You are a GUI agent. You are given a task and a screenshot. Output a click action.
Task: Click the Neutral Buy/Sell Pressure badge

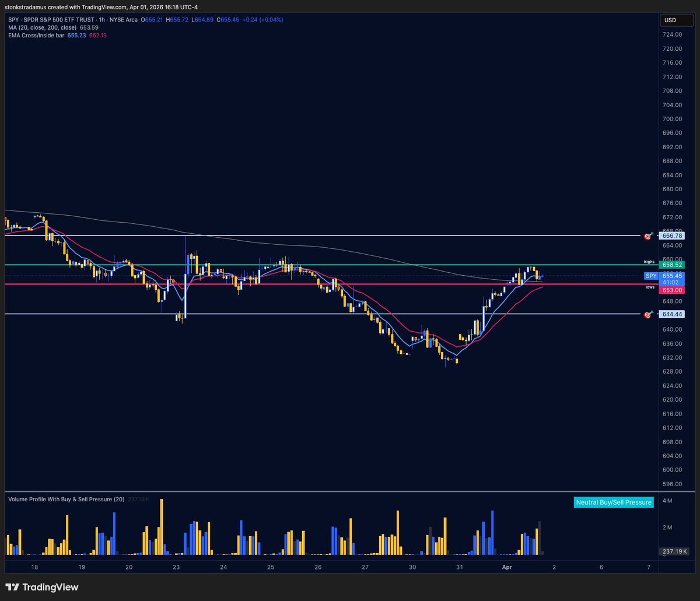point(613,502)
